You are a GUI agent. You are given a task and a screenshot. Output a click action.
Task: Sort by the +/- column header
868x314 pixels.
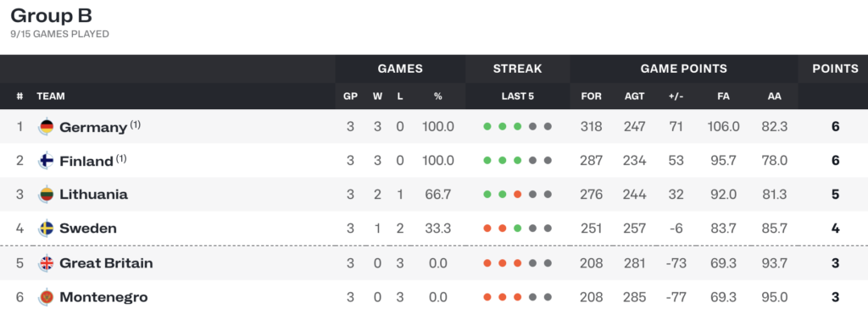click(676, 96)
